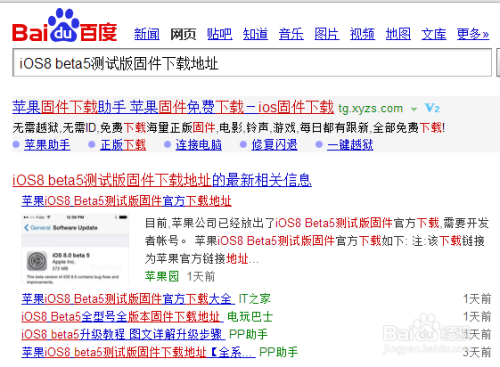Open the 苹果固件下载助手 ad result title

coord(173,107)
